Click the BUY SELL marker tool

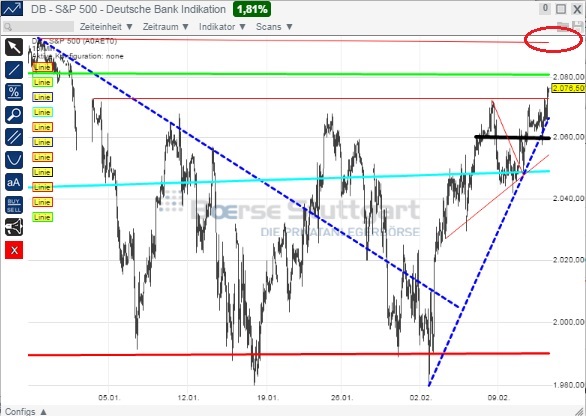(x=14, y=205)
